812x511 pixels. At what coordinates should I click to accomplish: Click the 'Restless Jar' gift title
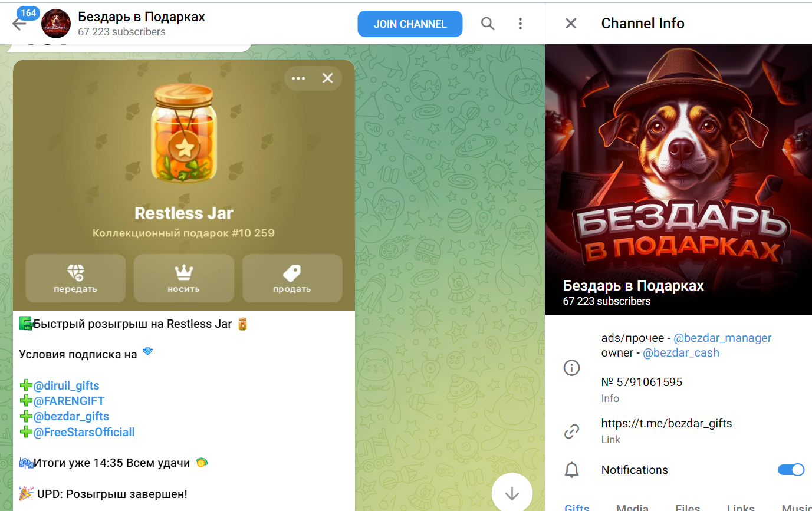(x=184, y=213)
